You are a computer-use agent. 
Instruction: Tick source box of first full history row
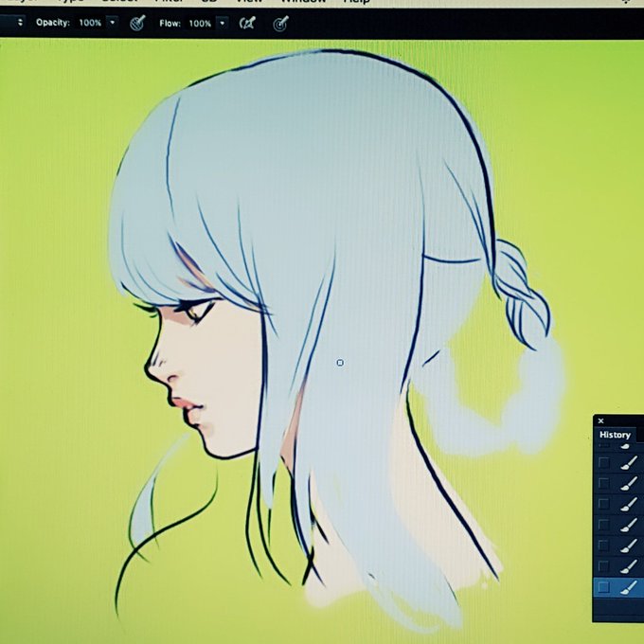pos(603,462)
